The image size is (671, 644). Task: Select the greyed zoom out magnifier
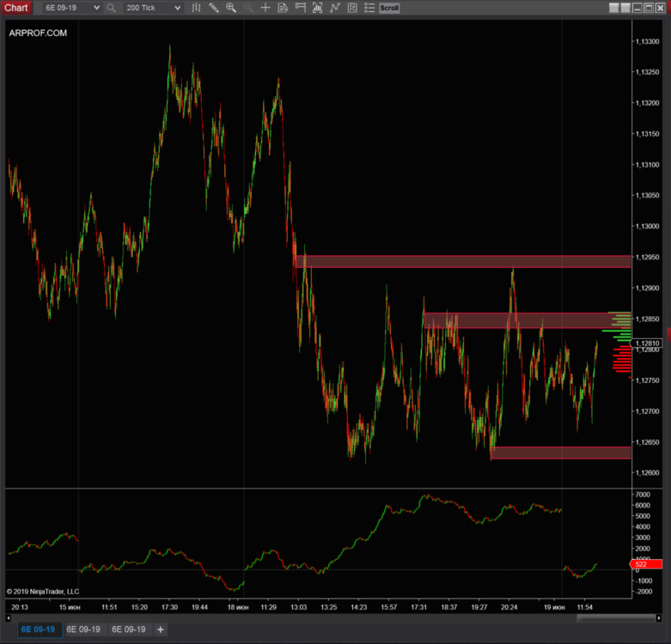click(x=248, y=8)
